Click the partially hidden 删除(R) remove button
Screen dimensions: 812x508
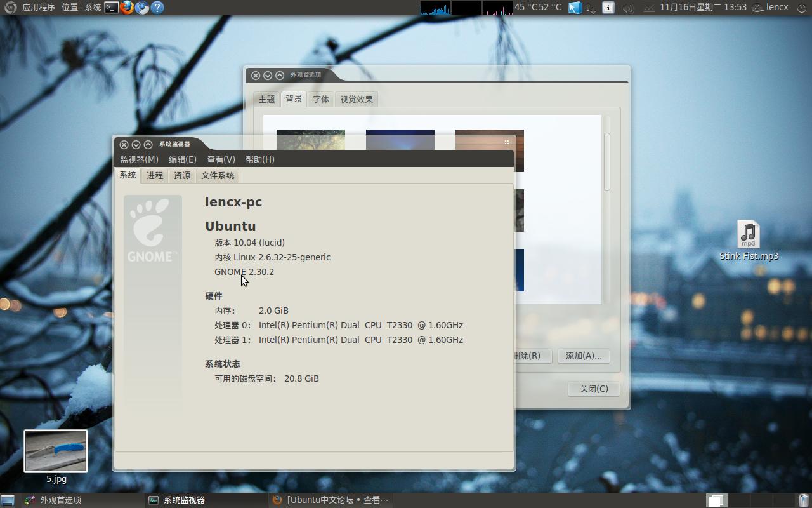[532, 356]
